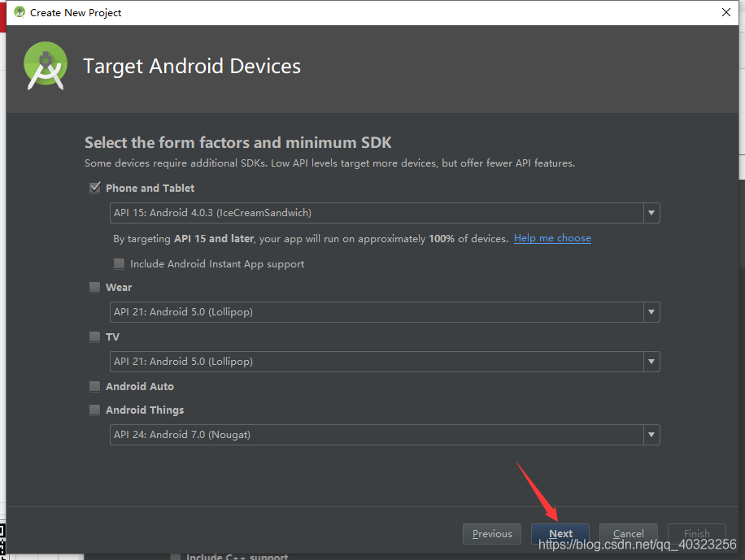
Task: Expand the Wear minimum SDK dropdown arrow
Action: click(x=651, y=312)
